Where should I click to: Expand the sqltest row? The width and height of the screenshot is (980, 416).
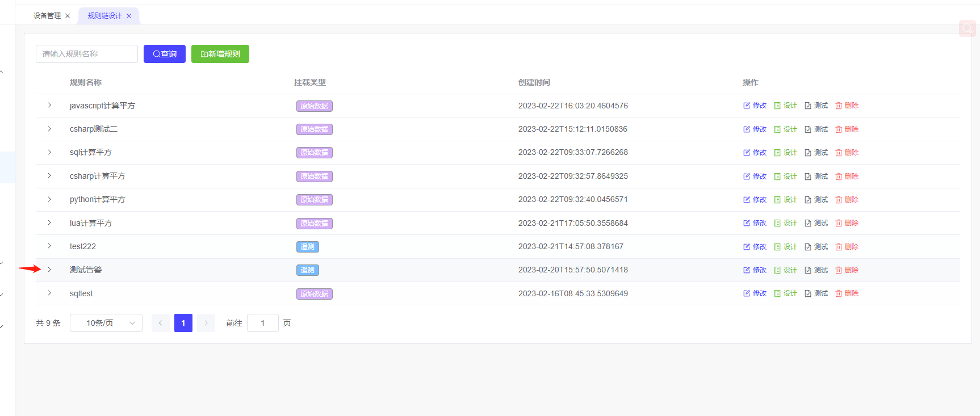click(49, 293)
